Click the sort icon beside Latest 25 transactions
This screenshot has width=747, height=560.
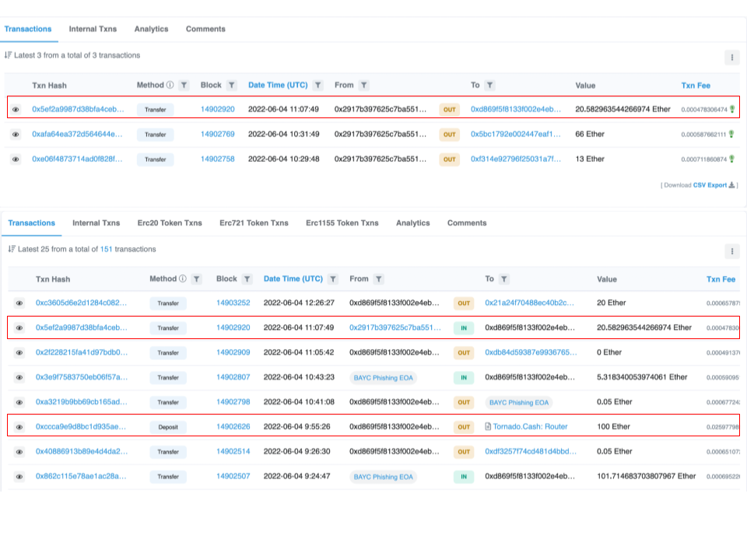coord(12,249)
